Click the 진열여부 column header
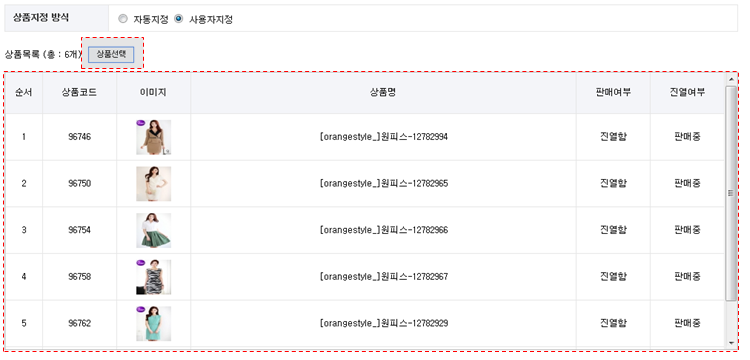Screen dimensions: 750x360 (x=687, y=93)
